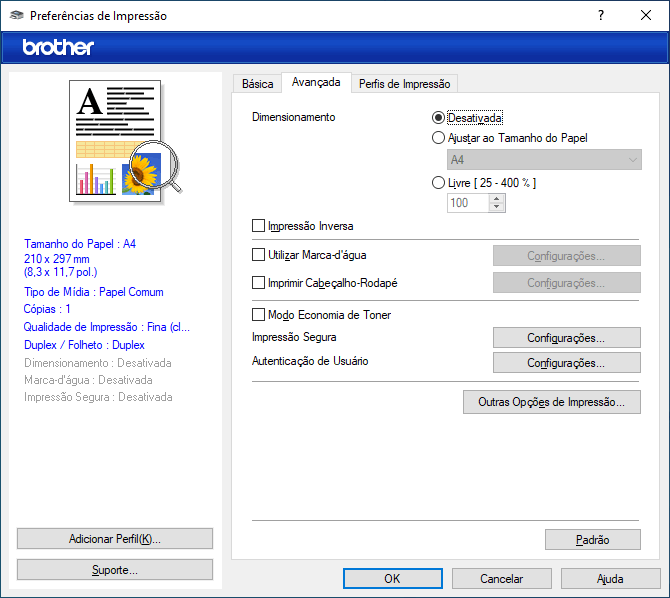
Task: Click the Brother logo in the header
Action: (x=58, y=47)
